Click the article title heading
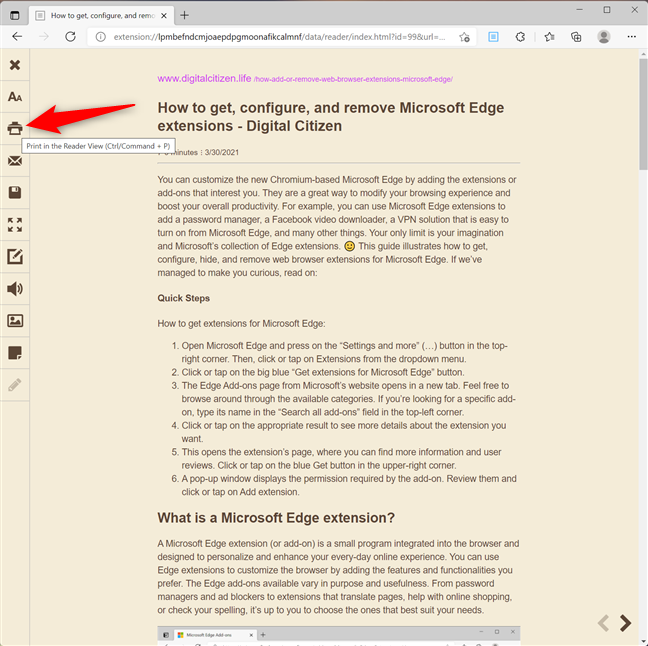This screenshot has width=648, height=646. (331, 117)
